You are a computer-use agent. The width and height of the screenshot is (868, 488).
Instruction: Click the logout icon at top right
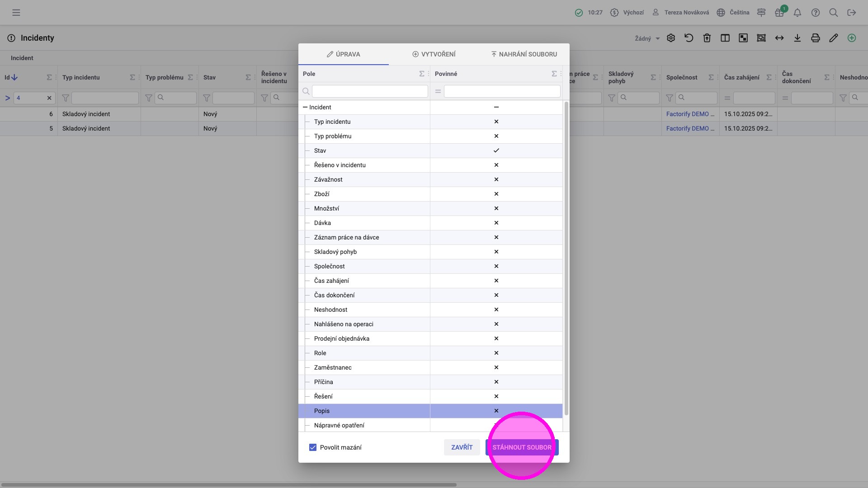852,13
